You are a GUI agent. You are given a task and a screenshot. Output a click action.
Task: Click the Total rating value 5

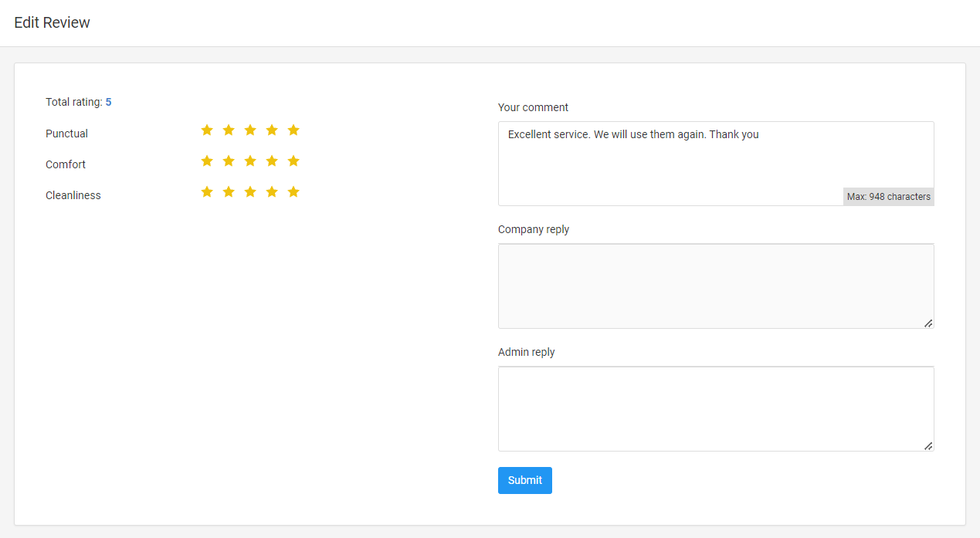click(108, 102)
